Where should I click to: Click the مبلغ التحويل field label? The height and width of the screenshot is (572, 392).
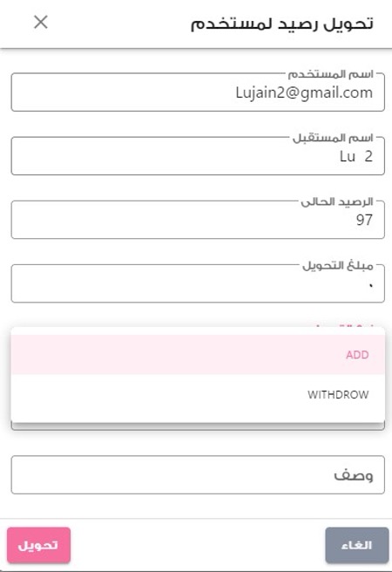(x=338, y=266)
